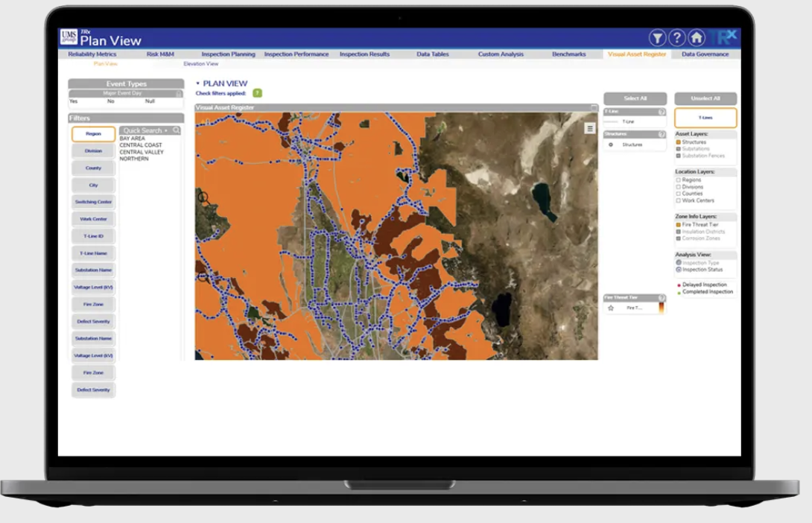The height and width of the screenshot is (523, 812).
Task: Toggle the Counties location layer checkbox
Action: point(678,194)
